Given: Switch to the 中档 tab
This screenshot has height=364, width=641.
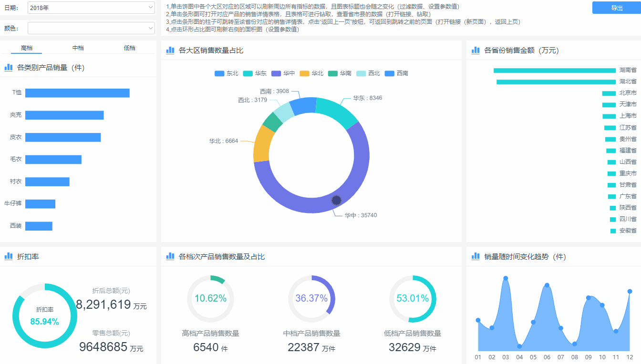Looking at the screenshot, I should (x=78, y=48).
